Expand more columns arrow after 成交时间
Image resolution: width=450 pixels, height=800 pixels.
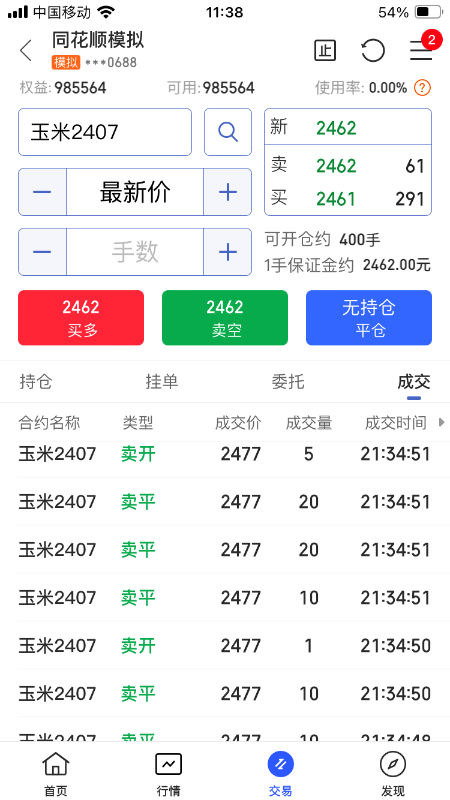(x=442, y=422)
